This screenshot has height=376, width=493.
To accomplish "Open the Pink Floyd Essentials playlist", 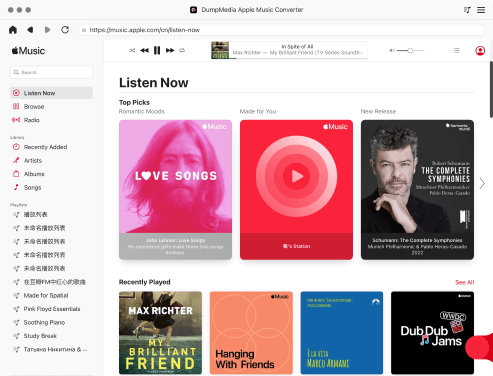I will pyautogui.click(x=51, y=309).
